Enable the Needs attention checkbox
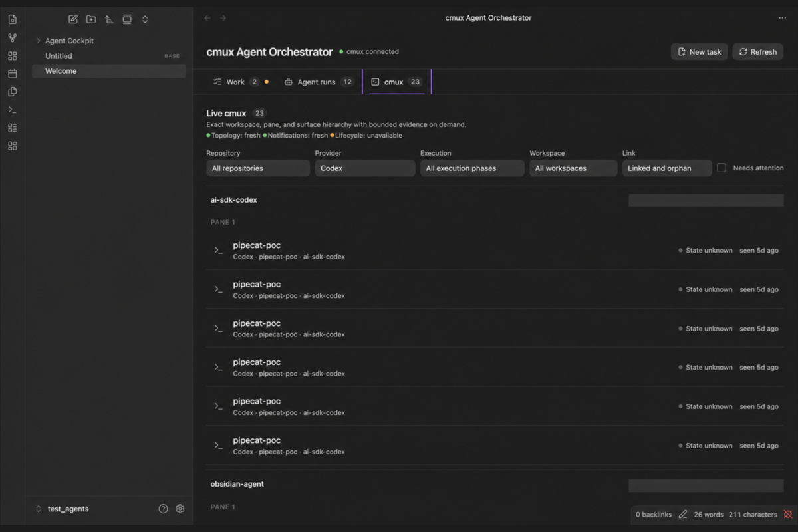The image size is (798, 532). pos(722,168)
